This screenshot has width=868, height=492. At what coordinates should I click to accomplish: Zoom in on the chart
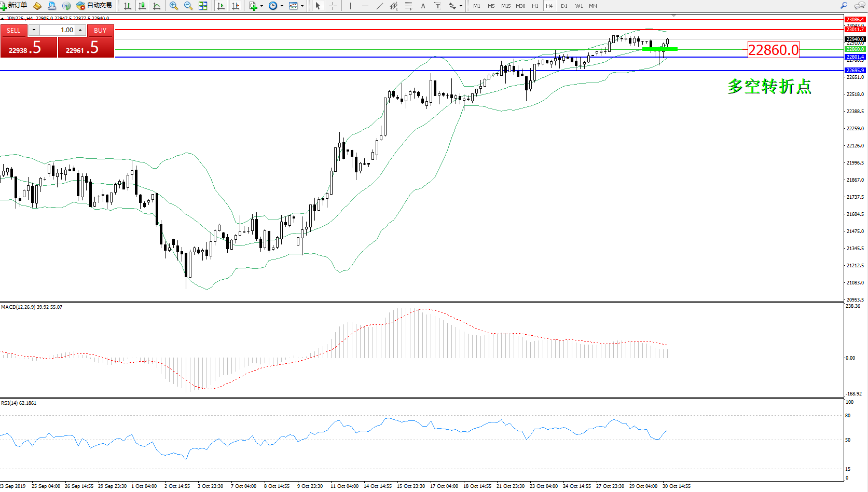pos(173,6)
